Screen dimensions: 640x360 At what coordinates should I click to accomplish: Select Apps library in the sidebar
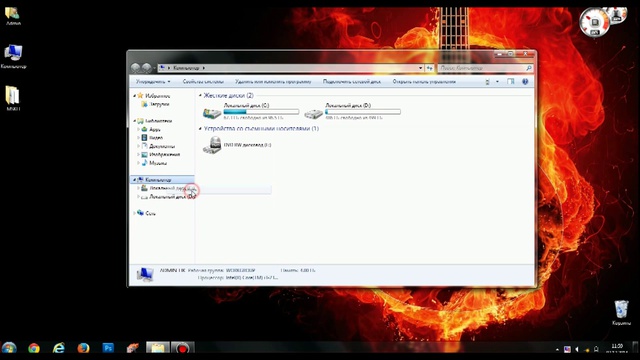pyautogui.click(x=155, y=129)
